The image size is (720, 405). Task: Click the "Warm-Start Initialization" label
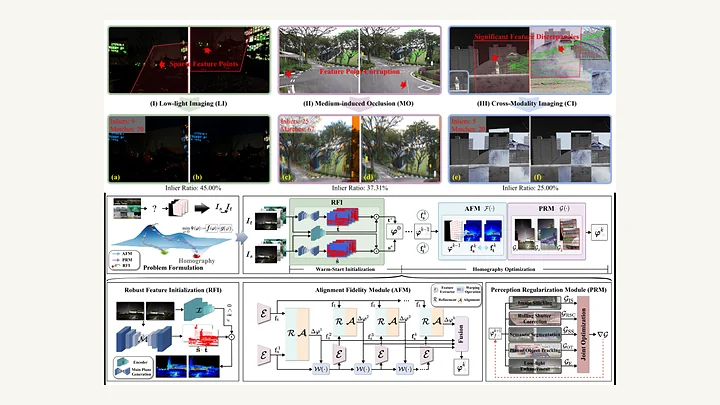pos(345,269)
